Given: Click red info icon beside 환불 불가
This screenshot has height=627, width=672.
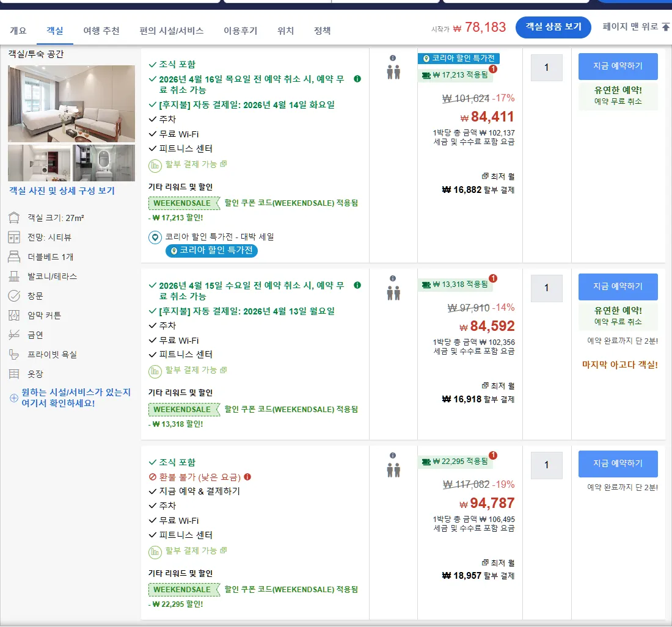Looking at the screenshot, I should pyautogui.click(x=247, y=477).
